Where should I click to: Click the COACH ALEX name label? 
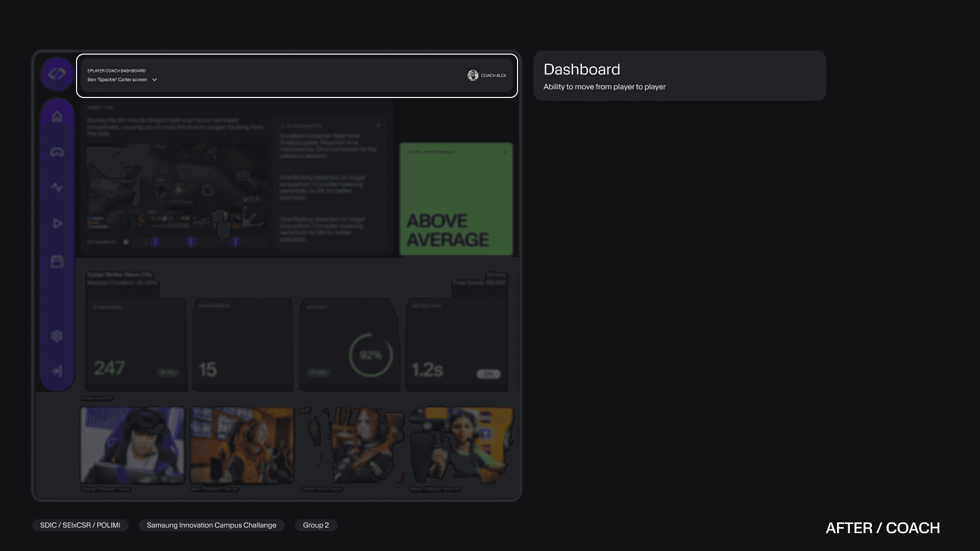pos(493,76)
